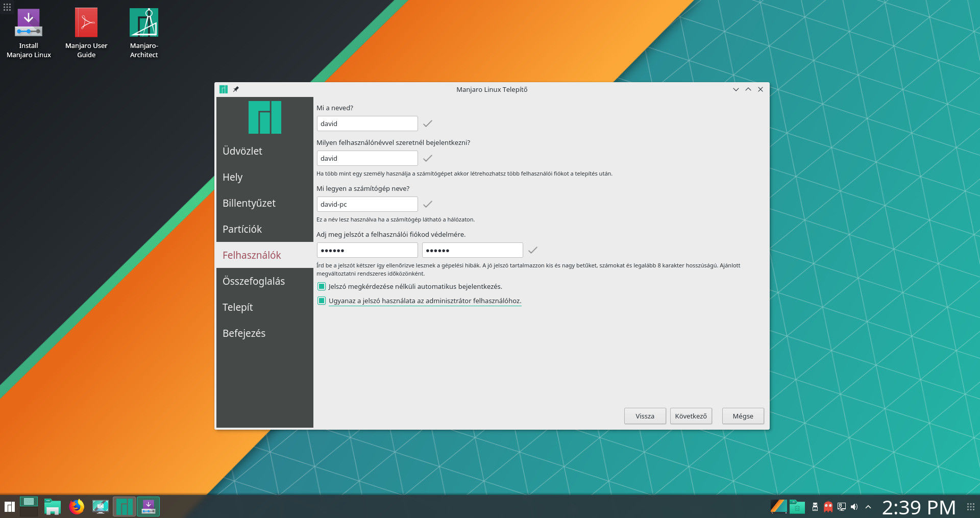Click the large Manjaro logo in the sidebar
Screen dimensions: 980x518
coord(265,117)
